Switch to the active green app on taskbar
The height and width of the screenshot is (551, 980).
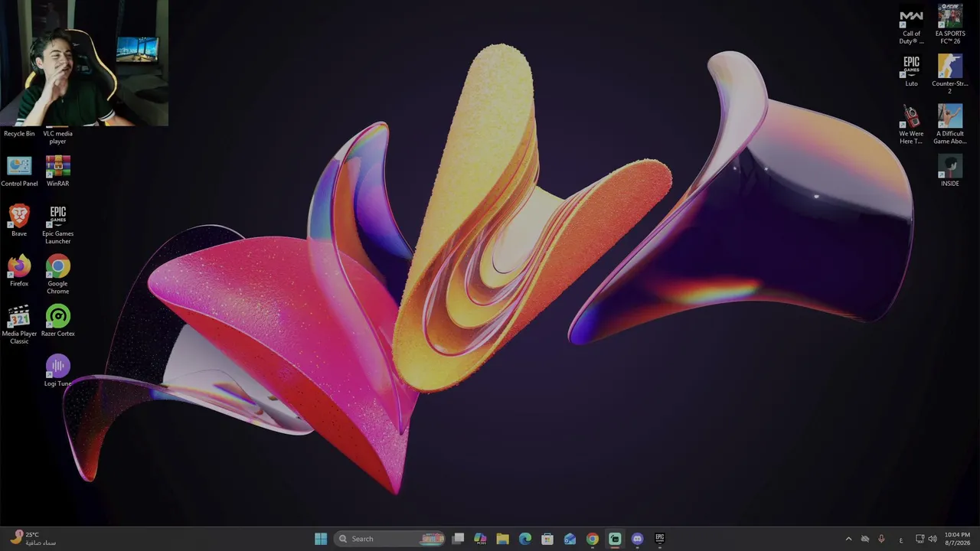(x=615, y=539)
